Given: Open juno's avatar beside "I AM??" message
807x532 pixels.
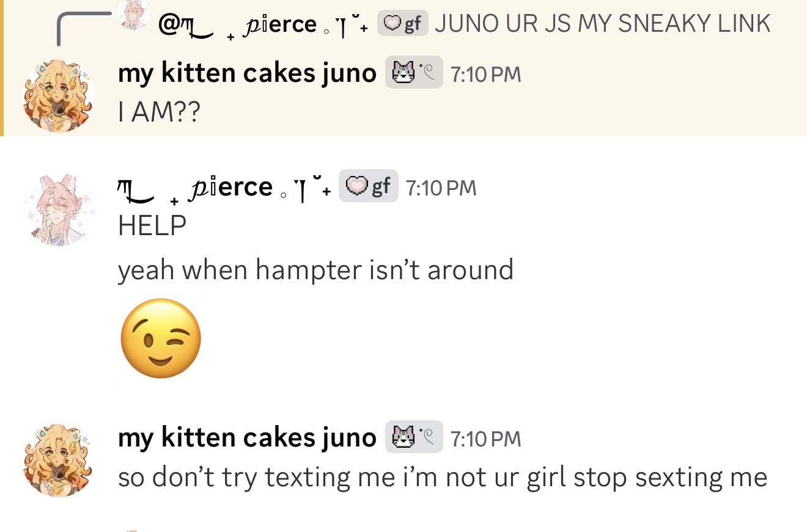Looking at the screenshot, I should (59, 96).
